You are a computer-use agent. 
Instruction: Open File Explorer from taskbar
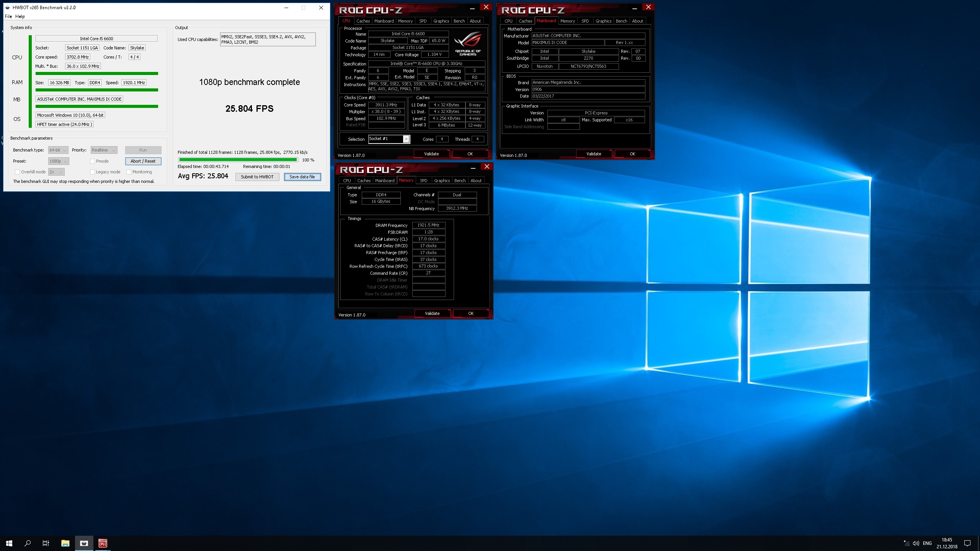click(x=65, y=543)
